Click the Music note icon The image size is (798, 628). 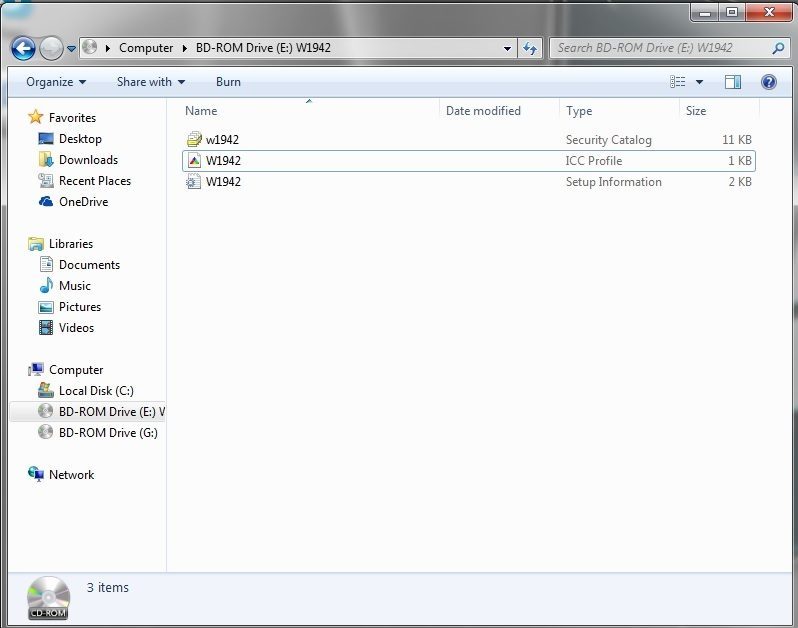click(46, 285)
